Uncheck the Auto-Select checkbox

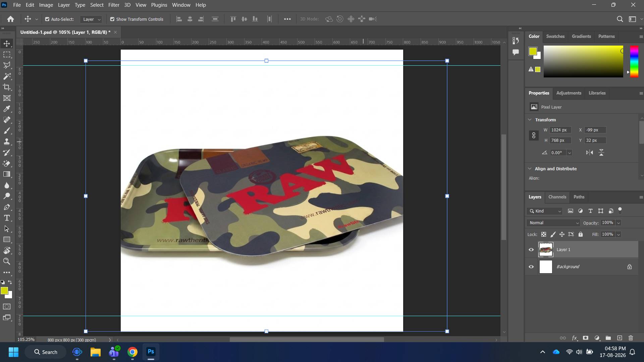pyautogui.click(x=47, y=19)
